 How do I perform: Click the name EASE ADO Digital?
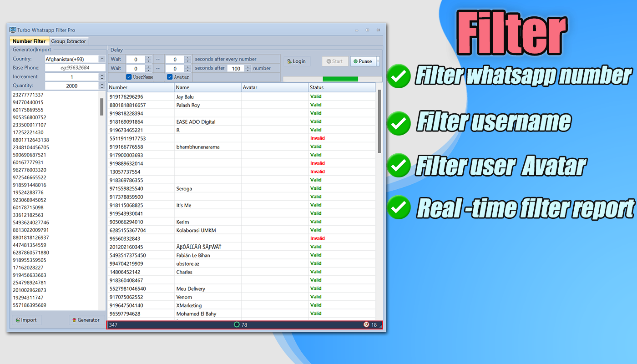tap(196, 122)
